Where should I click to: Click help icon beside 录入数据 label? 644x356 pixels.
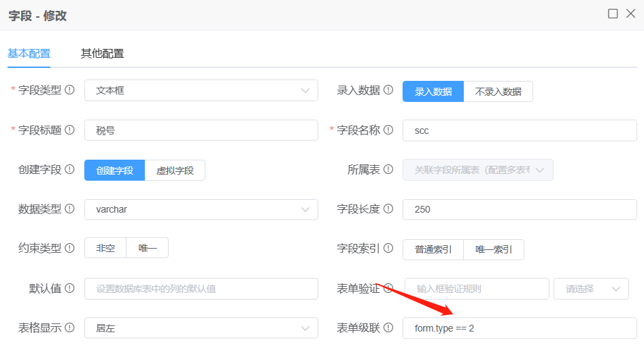coord(388,90)
